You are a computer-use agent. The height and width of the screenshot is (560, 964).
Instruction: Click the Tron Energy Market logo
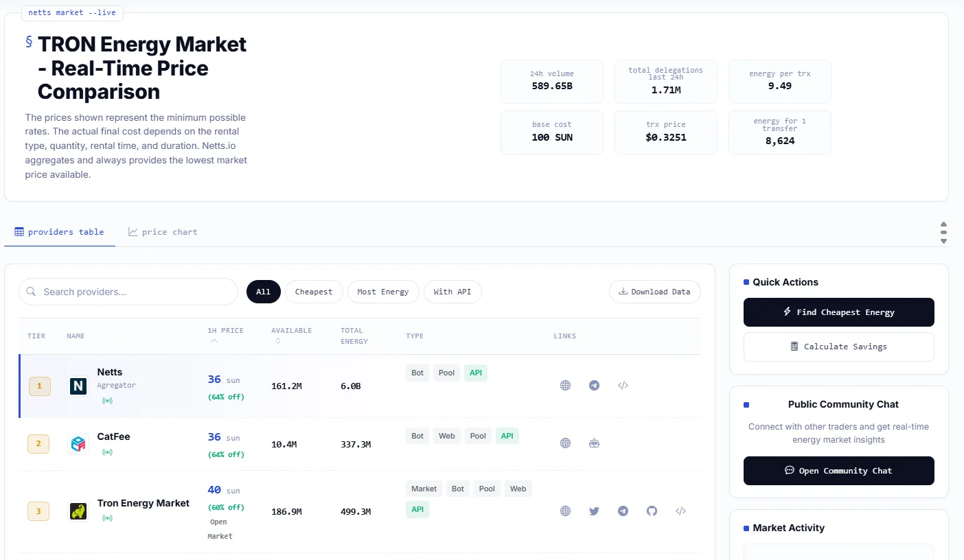[x=78, y=511]
